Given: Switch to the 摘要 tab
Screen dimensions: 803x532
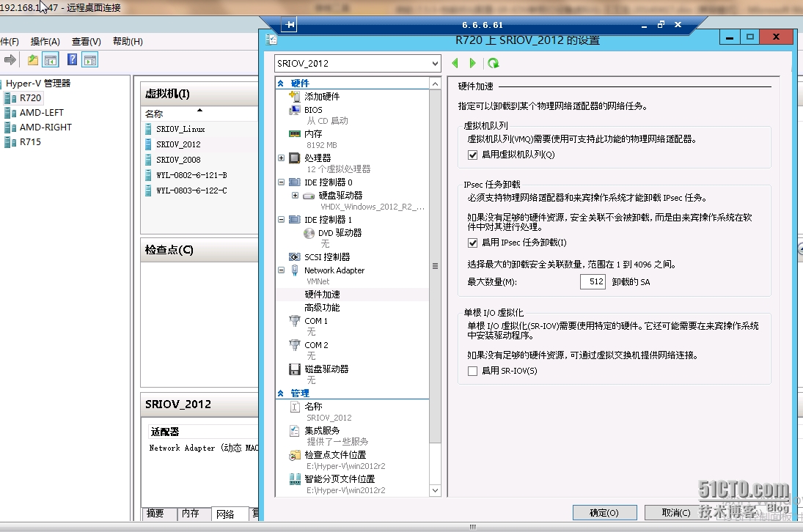Looking at the screenshot, I should coord(155,514).
